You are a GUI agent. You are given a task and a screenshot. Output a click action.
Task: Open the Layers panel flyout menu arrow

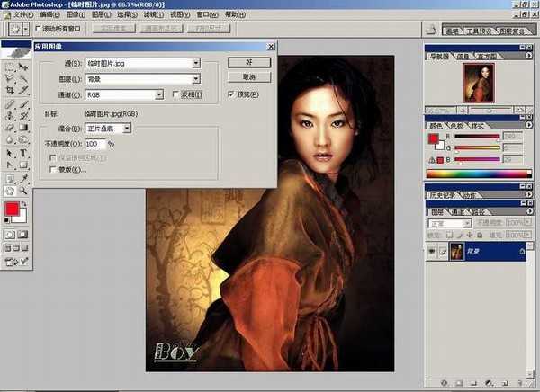(x=529, y=211)
